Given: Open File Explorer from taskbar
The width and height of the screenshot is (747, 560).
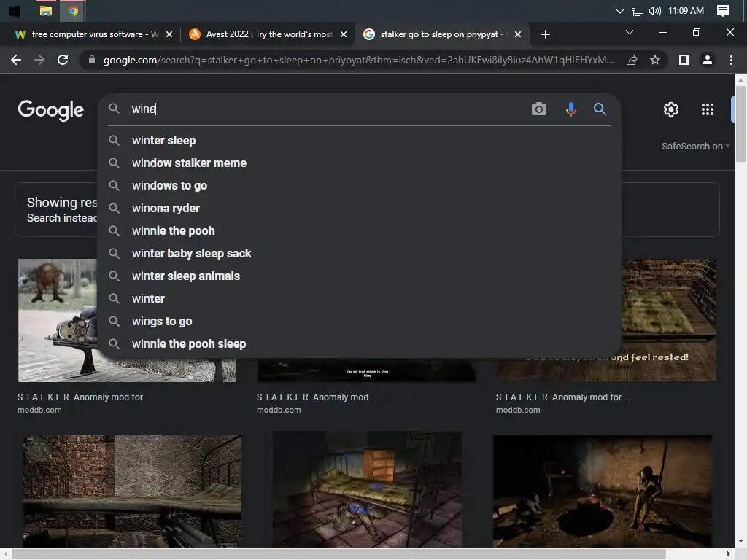Looking at the screenshot, I should click(x=46, y=11).
